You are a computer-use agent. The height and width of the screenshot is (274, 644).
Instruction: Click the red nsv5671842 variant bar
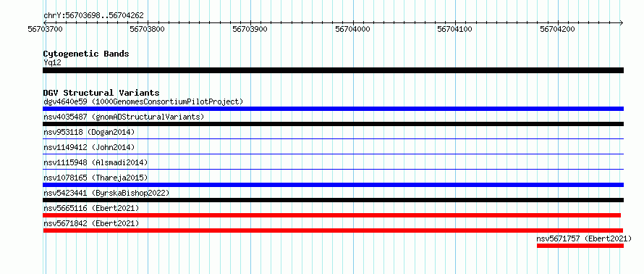click(333, 231)
